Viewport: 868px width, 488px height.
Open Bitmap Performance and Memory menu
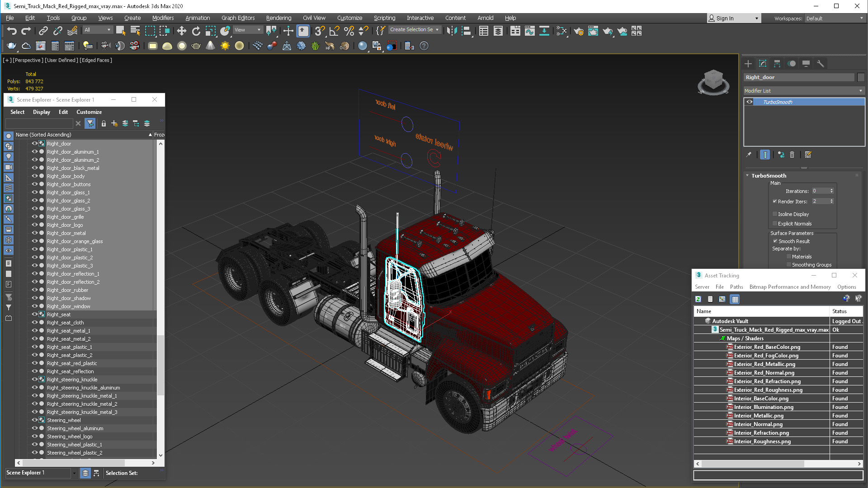click(790, 287)
